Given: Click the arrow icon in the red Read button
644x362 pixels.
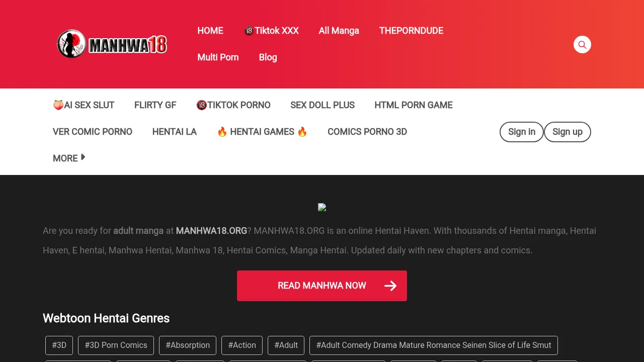Looking at the screenshot, I should 390,286.
